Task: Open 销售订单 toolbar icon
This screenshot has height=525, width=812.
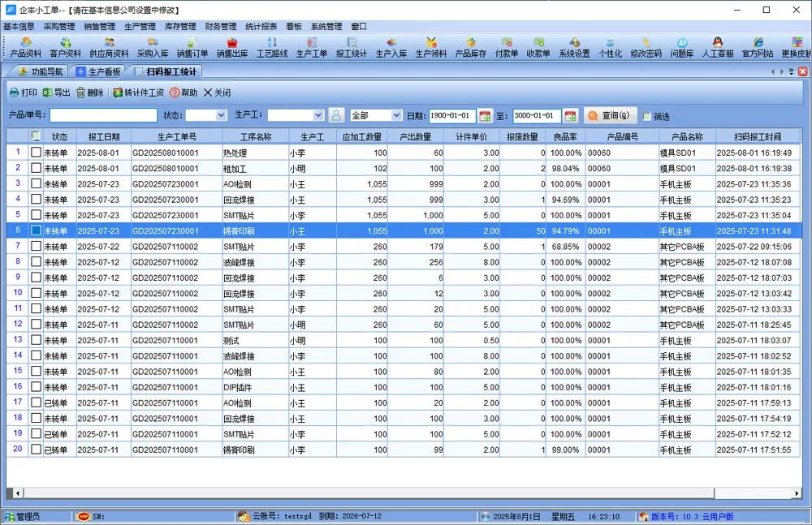Action: 192,47
